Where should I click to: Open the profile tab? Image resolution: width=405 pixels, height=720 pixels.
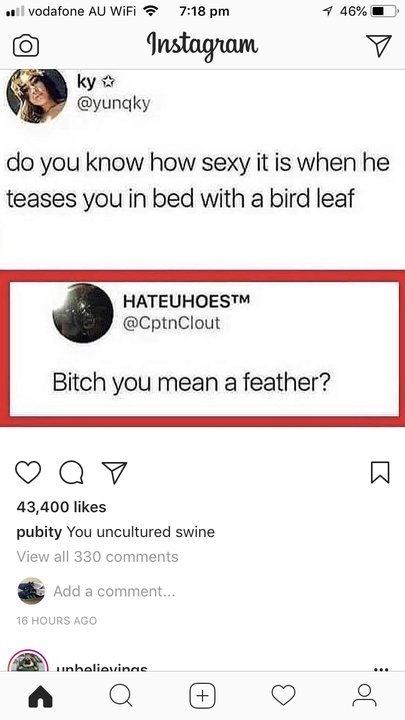[x=364, y=696]
